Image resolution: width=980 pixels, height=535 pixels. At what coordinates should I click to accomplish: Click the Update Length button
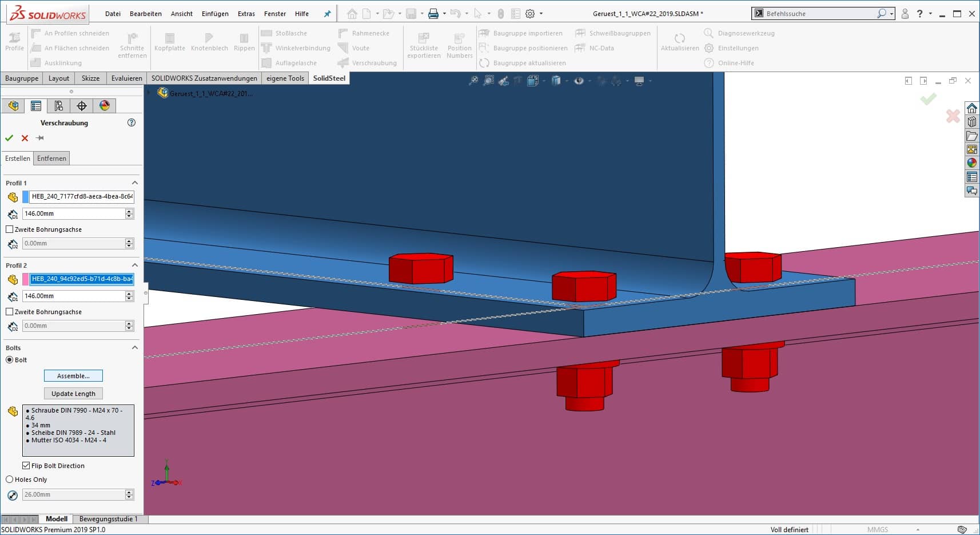point(73,394)
